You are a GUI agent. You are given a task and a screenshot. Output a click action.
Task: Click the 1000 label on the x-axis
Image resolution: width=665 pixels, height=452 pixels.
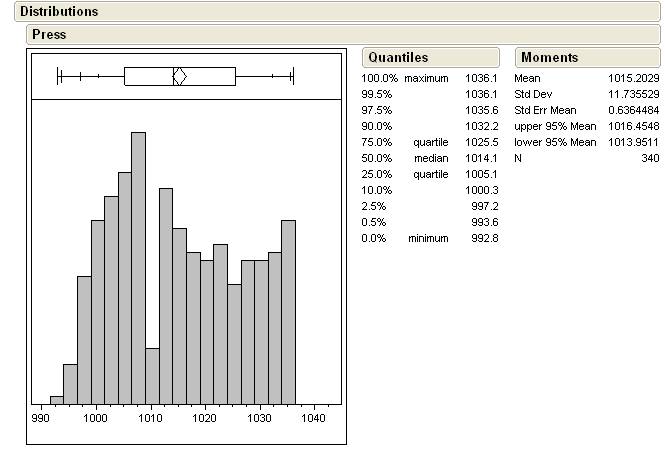point(96,419)
